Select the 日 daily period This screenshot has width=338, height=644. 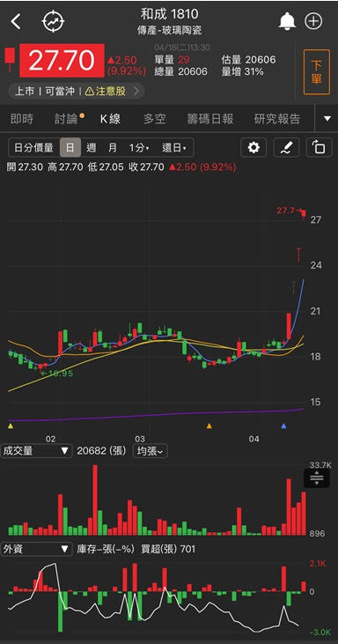pos(70,148)
